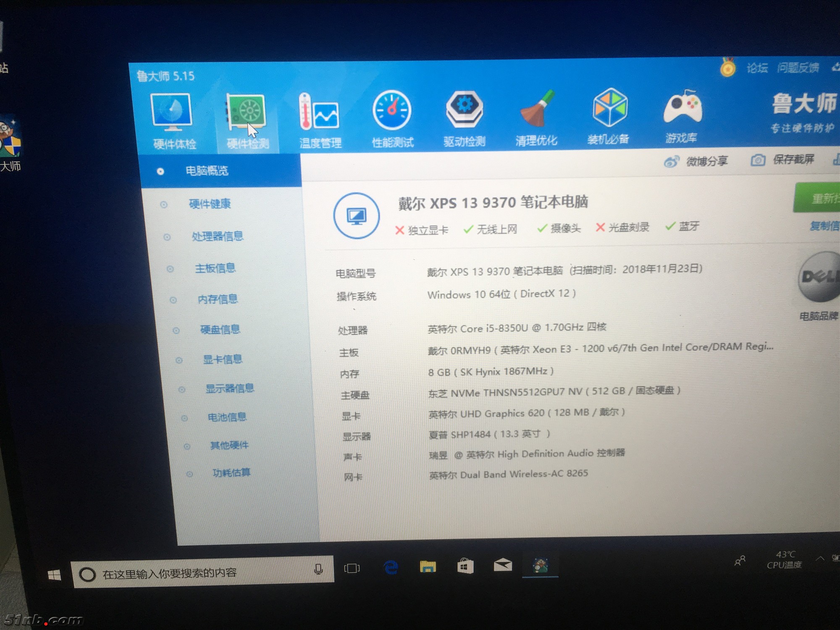Select the 温度管理 temperature management icon

(319, 113)
